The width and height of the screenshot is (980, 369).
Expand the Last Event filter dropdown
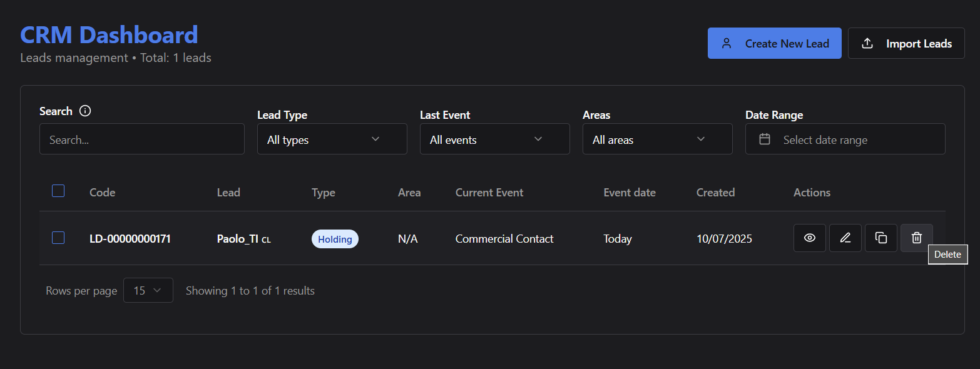pyautogui.click(x=494, y=139)
